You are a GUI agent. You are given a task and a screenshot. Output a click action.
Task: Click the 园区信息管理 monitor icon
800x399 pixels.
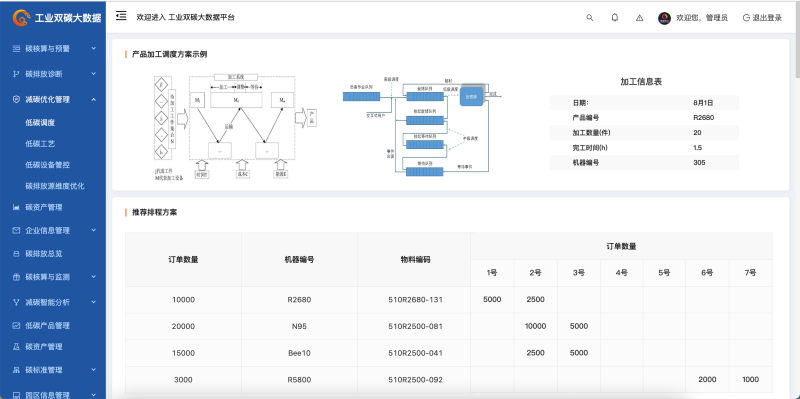[x=16, y=395]
